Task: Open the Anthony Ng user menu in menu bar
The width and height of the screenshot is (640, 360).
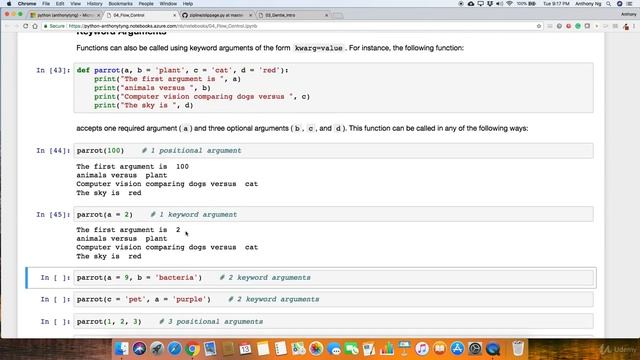Action: coord(588,4)
